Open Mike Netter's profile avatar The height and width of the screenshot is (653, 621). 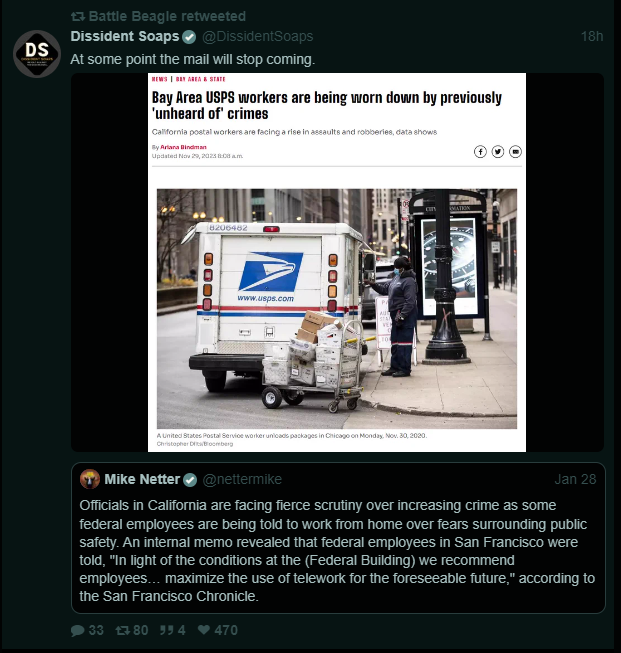click(x=90, y=479)
